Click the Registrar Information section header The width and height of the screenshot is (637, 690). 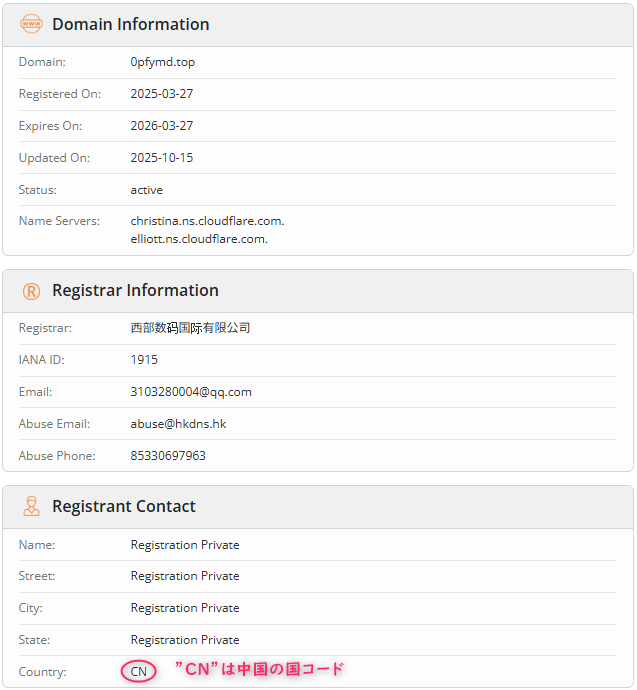pyautogui.click(x=135, y=291)
